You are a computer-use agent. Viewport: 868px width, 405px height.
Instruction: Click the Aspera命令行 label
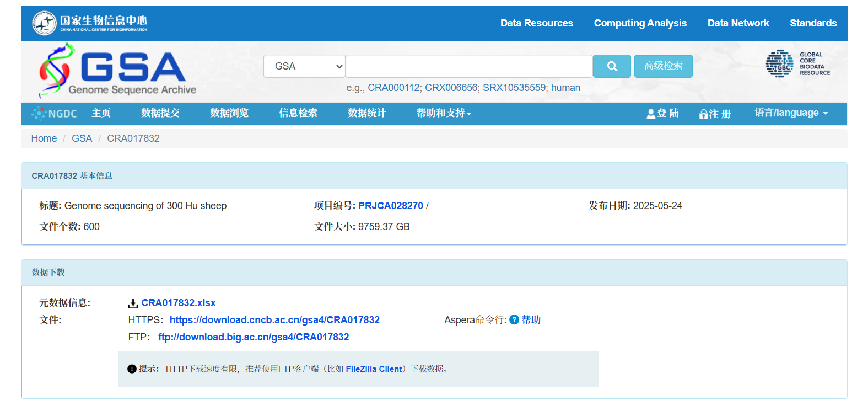pos(475,320)
